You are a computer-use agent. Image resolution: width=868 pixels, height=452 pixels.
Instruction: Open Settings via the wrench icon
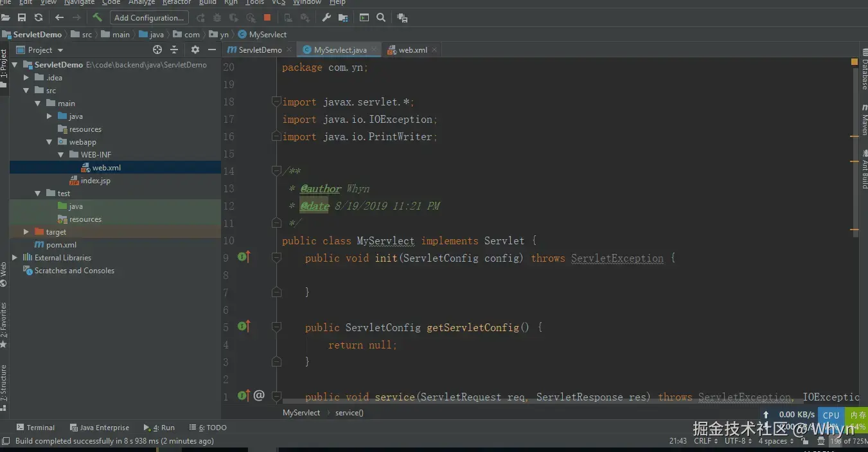point(326,18)
